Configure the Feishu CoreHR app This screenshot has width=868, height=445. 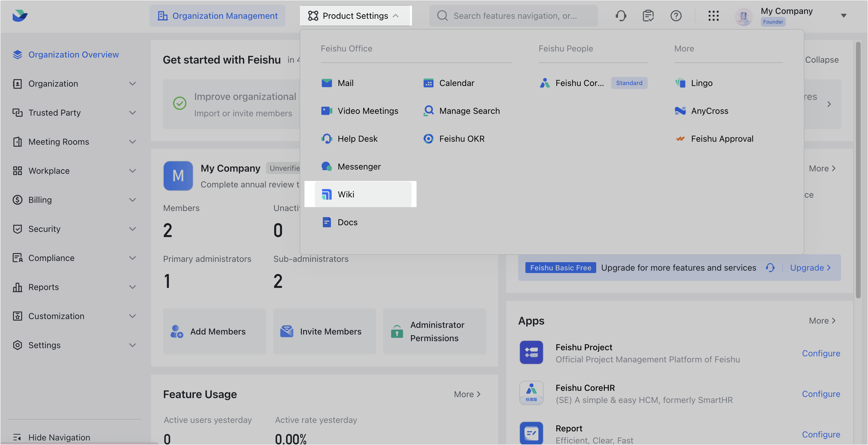click(x=821, y=394)
